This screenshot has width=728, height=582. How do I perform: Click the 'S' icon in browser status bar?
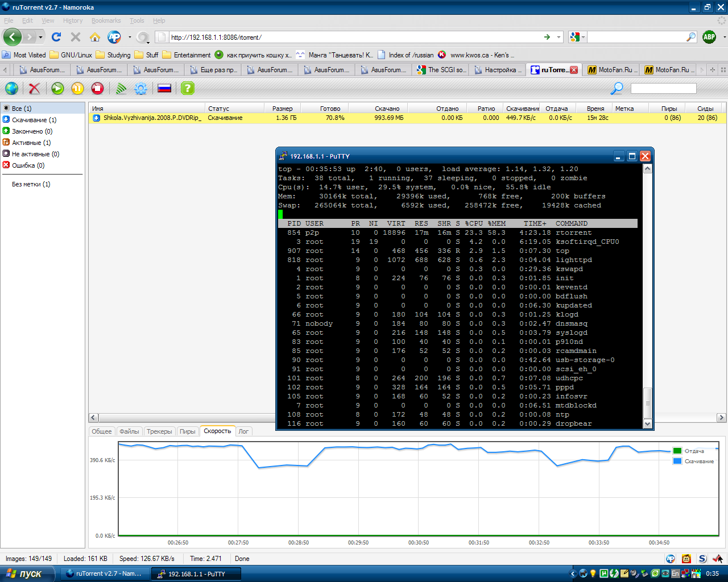(702, 559)
